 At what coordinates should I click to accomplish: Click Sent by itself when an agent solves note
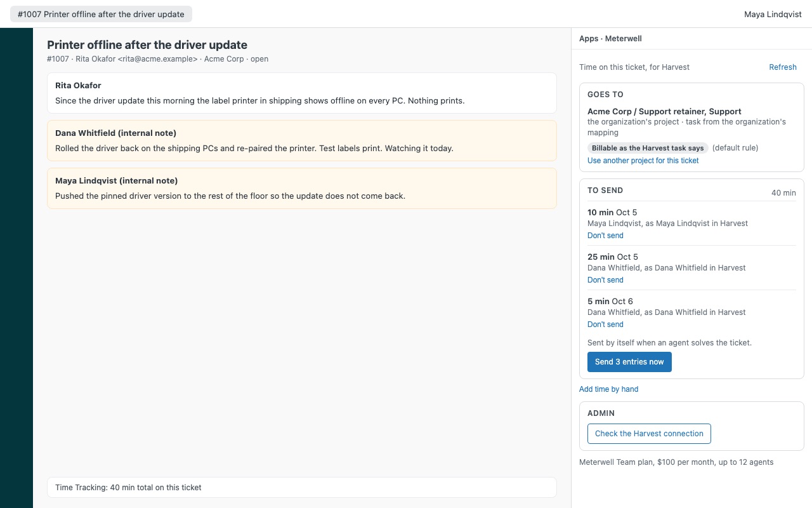click(669, 343)
